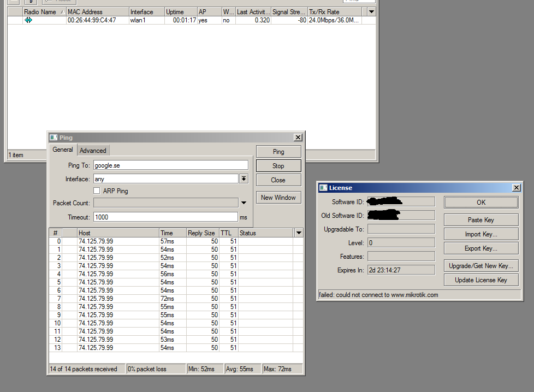Screen dimensions: 534x392
Task: Sort by MAC Address column header
Action: click(98, 12)
